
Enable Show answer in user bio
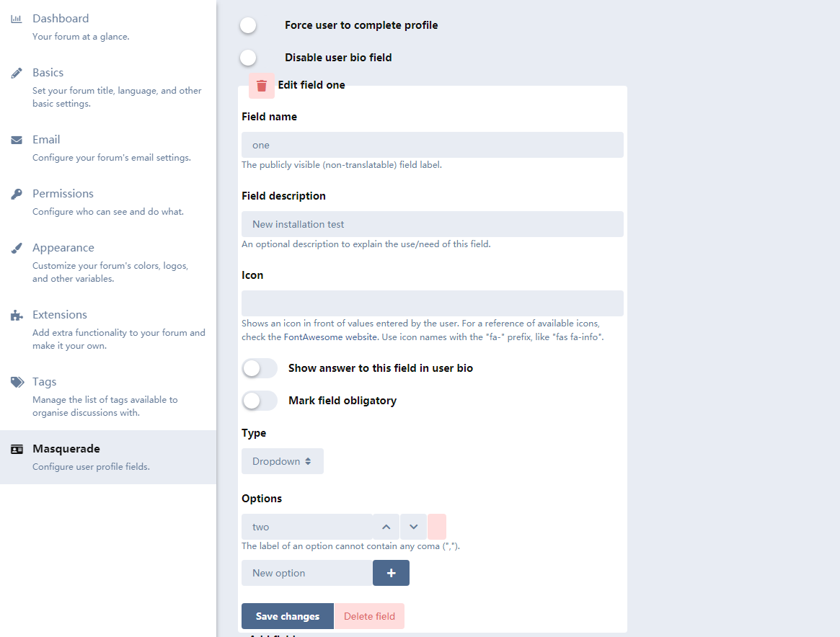tap(260, 368)
